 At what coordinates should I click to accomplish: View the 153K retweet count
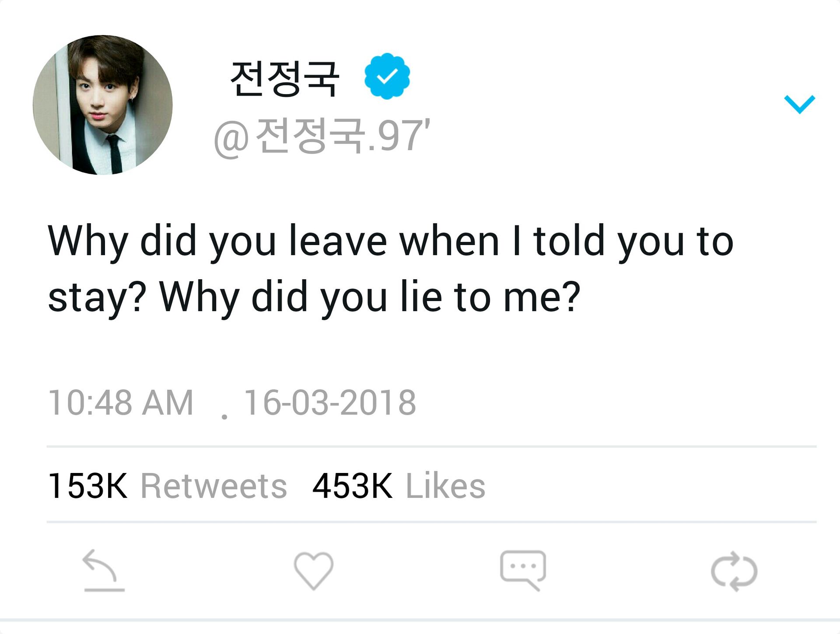[x=88, y=486]
